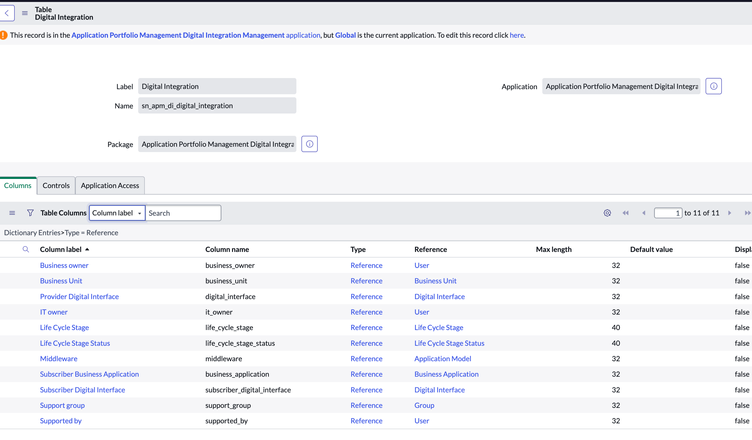
Task: Go to the previous page arrow
Action: pyautogui.click(x=644, y=213)
